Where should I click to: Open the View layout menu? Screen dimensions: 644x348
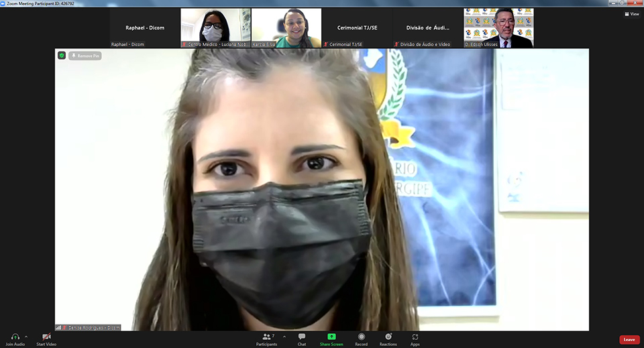631,14
